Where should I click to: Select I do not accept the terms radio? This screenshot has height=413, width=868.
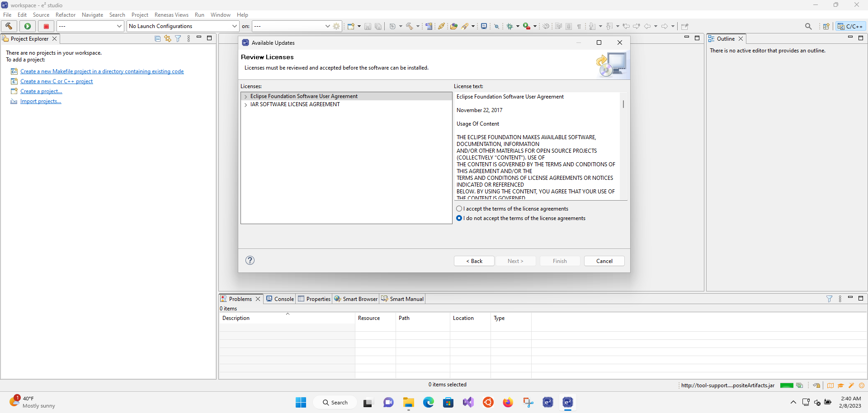click(459, 218)
